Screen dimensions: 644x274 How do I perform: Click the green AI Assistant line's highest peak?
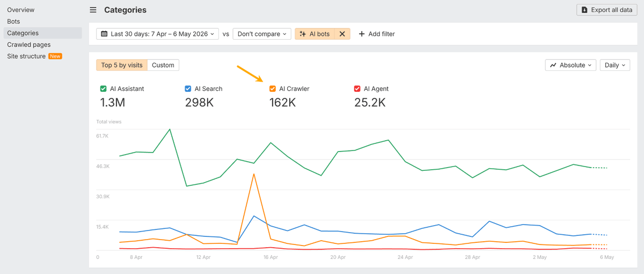coord(170,129)
